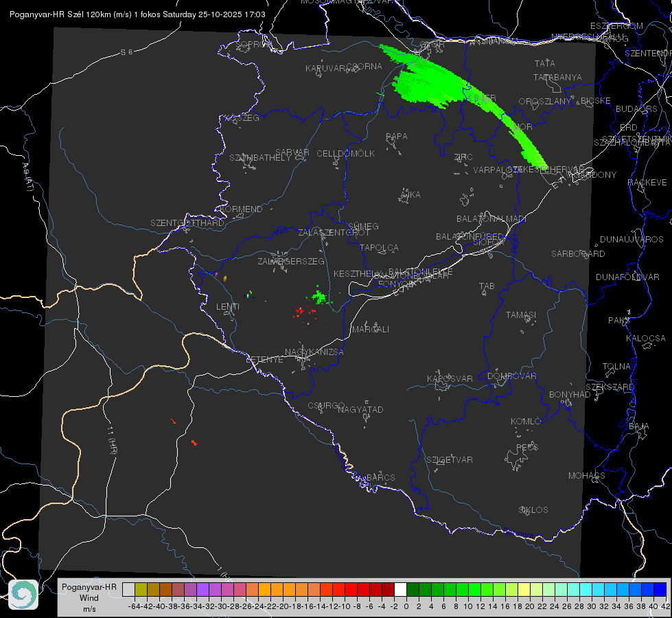Select the gray swatch at legend's left end
Viewport: 672px width, 618px height.
click(x=128, y=589)
